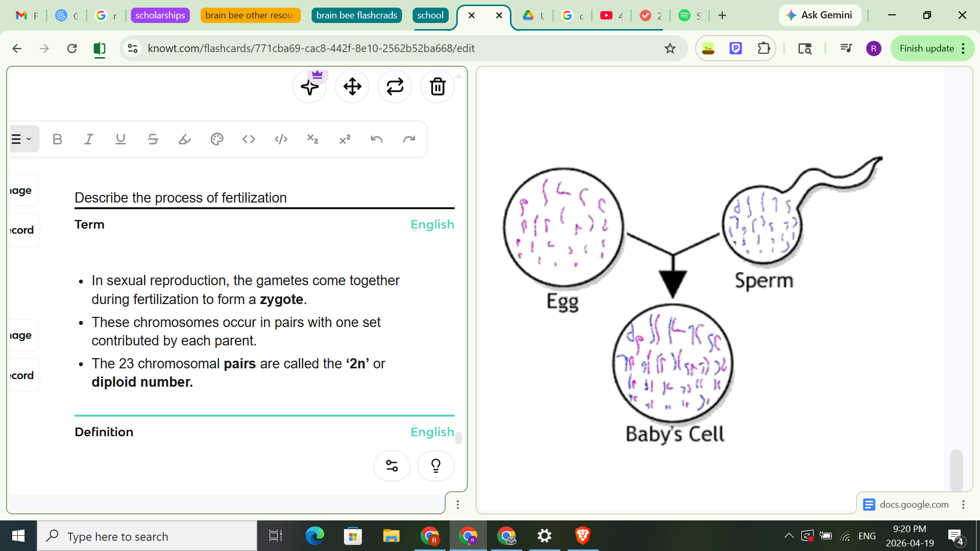Open the text highlighter tool
The width and height of the screenshot is (980, 551).
pyautogui.click(x=184, y=139)
